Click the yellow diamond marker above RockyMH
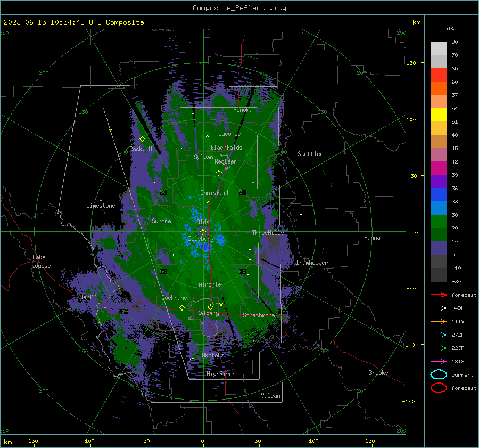 coord(142,139)
